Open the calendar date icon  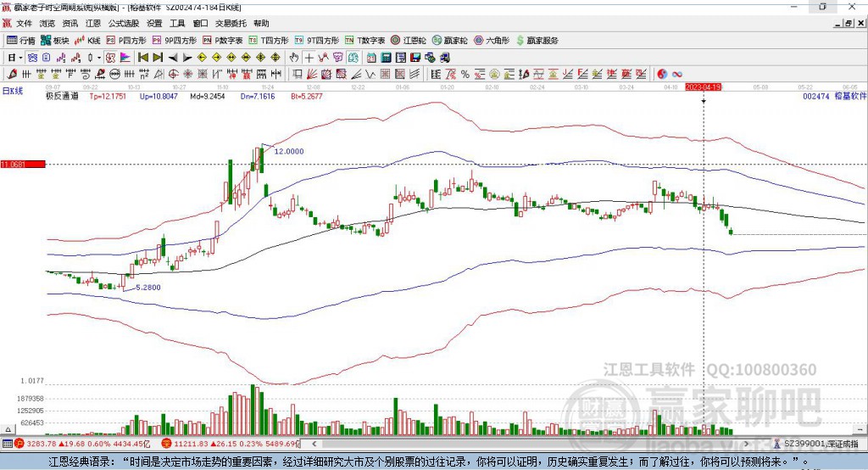click(x=371, y=58)
